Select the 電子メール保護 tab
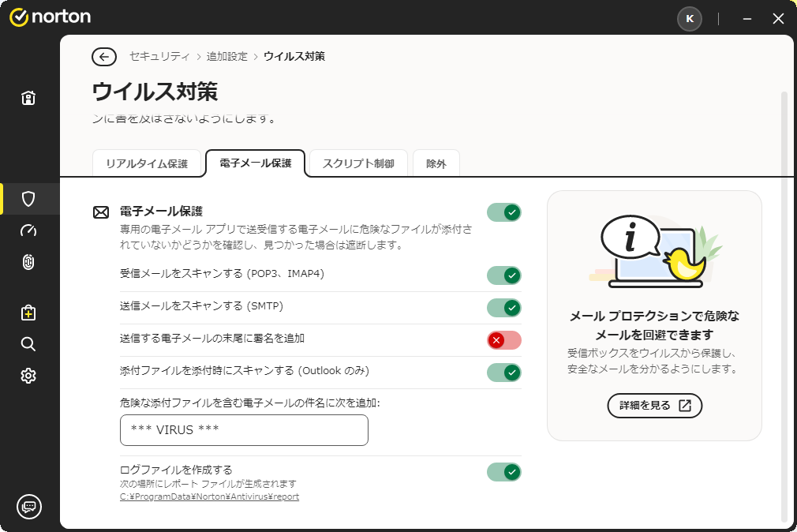The height and width of the screenshot is (532, 797). [255, 163]
